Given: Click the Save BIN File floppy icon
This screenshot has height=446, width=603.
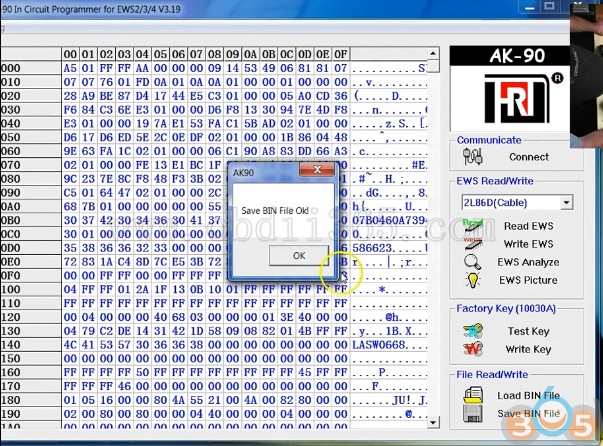Looking at the screenshot, I should (473, 414).
